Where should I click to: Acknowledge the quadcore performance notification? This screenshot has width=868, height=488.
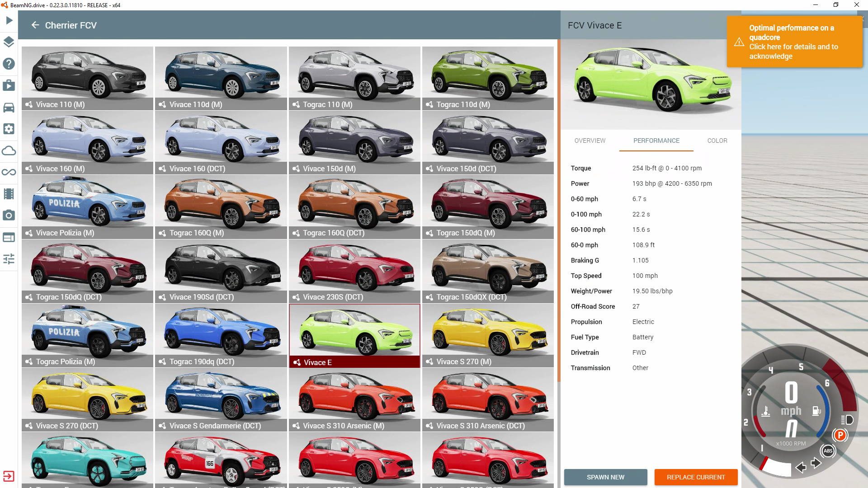tap(794, 42)
